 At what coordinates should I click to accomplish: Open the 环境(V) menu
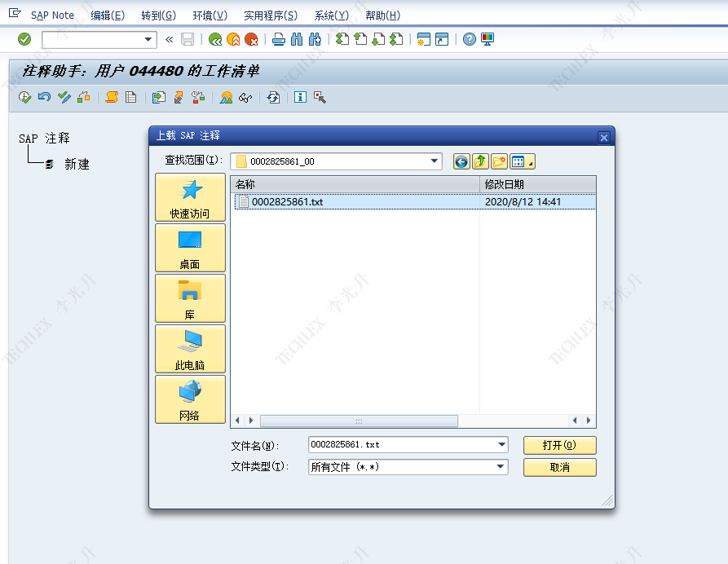(210, 15)
